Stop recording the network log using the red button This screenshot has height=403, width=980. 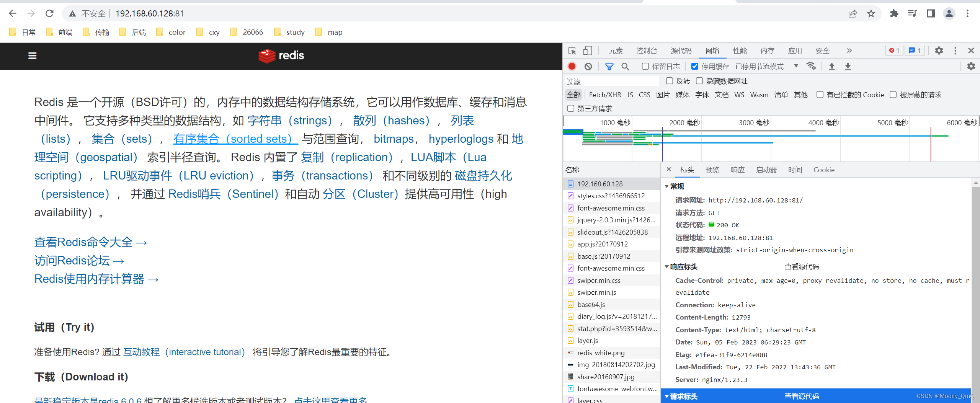tap(572, 67)
